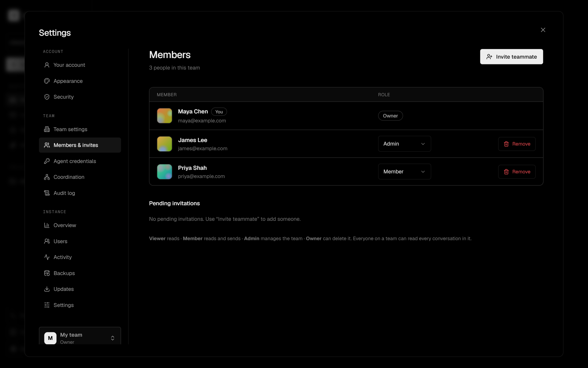Click the M team avatar
588x368 pixels.
pyautogui.click(x=50, y=338)
